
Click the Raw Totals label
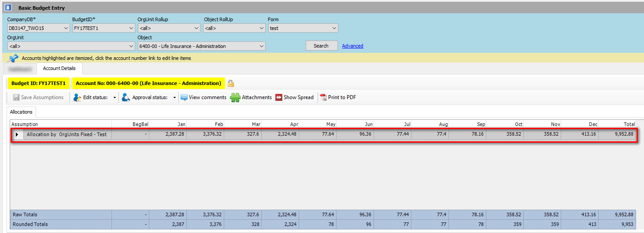point(25,215)
